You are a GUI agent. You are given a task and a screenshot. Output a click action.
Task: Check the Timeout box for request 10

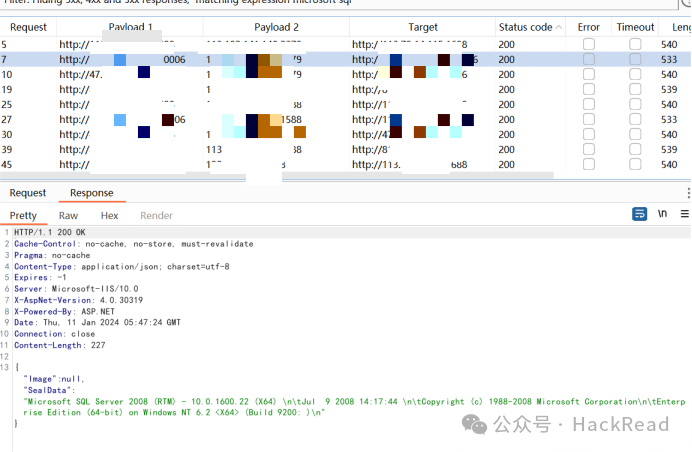(x=635, y=74)
